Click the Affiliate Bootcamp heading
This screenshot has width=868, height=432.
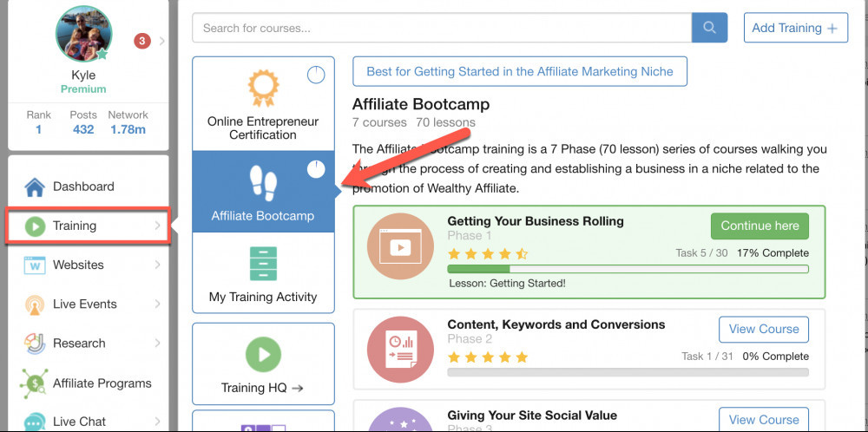(x=421, y=104)
